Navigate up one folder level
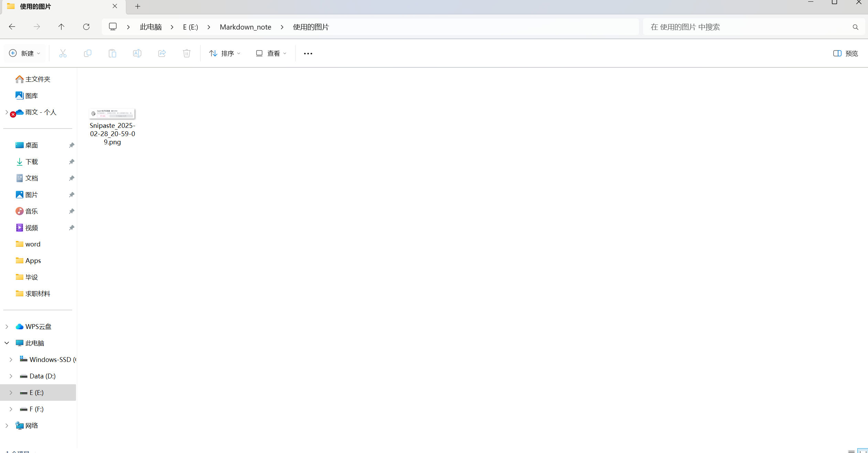Viewport: 868px width, 453px height. tap(61, 27)
